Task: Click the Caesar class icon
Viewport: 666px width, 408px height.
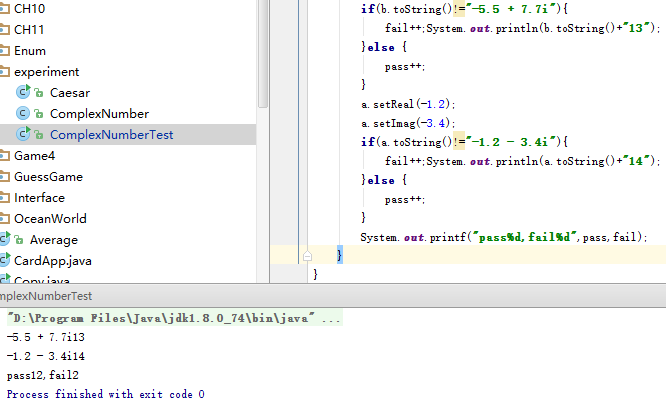Action: click(x=23, y=92)
